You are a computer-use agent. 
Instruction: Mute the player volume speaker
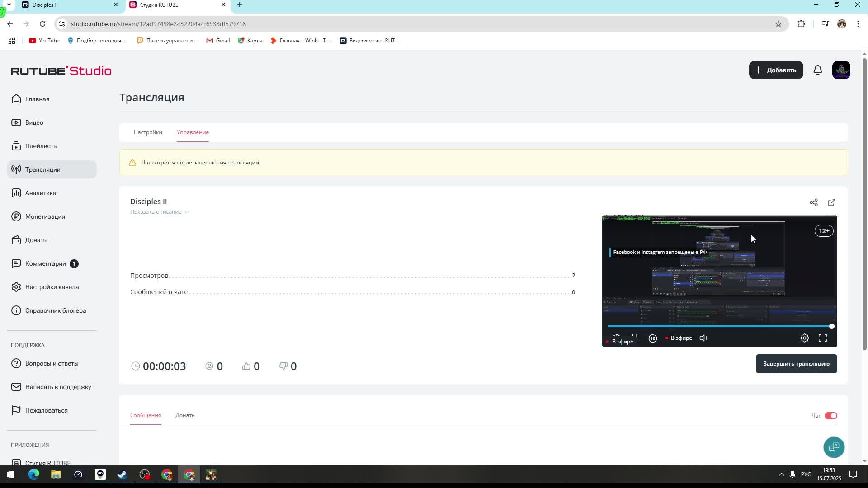(703, 338)
